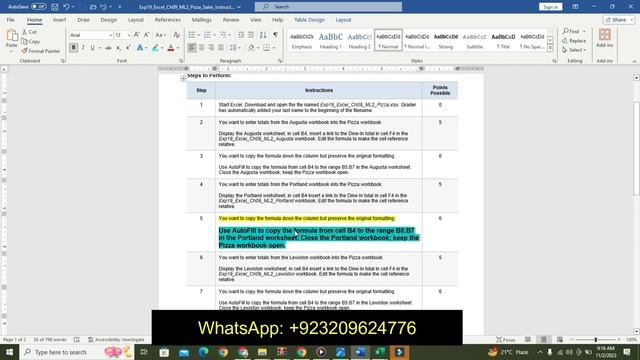The image size is (640, 360).
Task: Toggle Strikethrough formatting
Action: (108, 48)
